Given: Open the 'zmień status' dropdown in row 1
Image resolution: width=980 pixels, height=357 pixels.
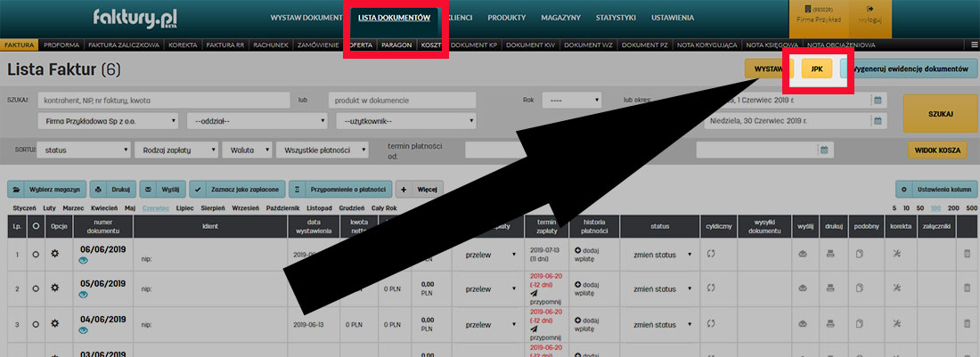Looking at the screenshot, I should tap(657, 256).
